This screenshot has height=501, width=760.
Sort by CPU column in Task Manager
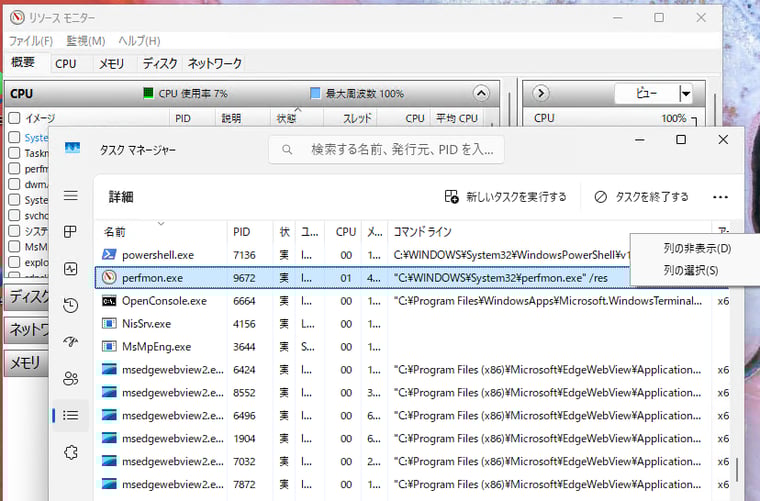pyautogui.click(x=343, y=232)
